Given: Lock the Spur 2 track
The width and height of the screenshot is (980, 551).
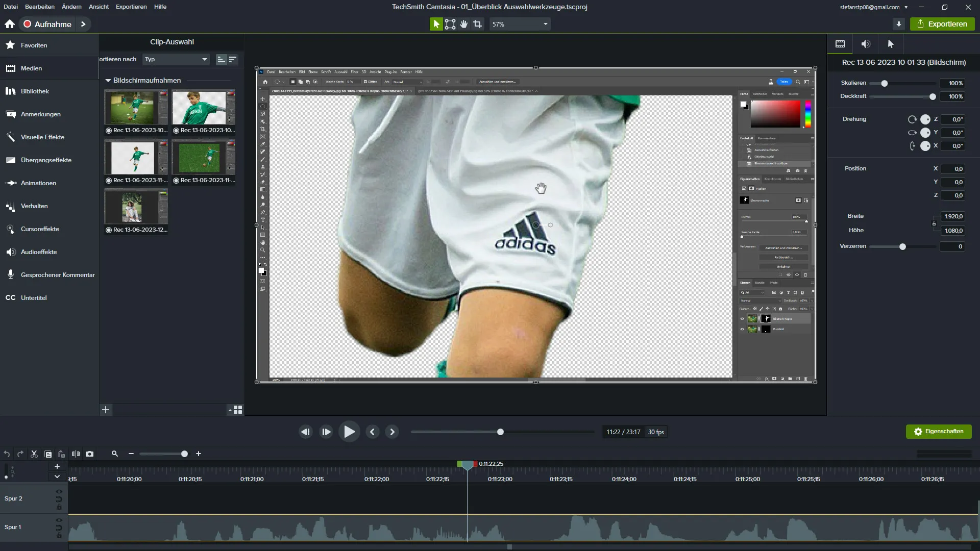Looking at the screenshot, I should click(59, 507).
